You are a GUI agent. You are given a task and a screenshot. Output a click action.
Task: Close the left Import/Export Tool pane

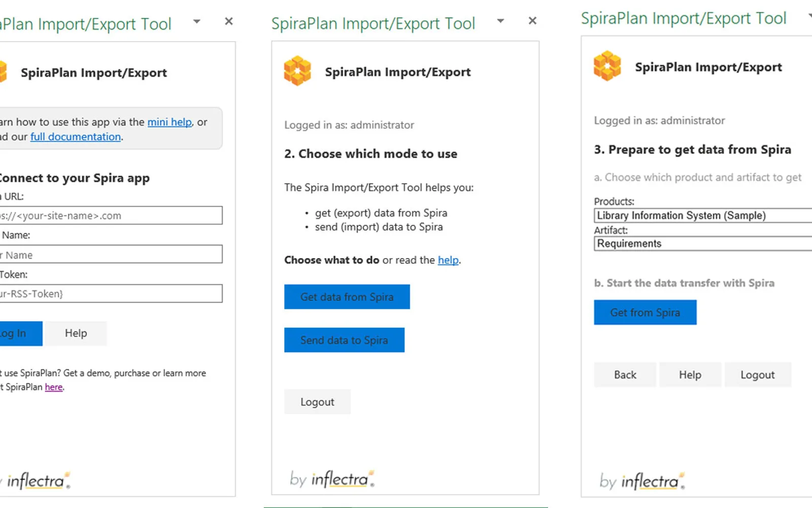tap(229, 21)
